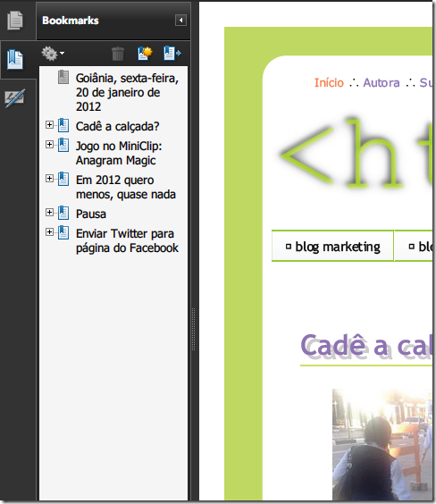Image resolution: width=436 pixels, height=504 pixels.
Task: Expand 'Jogo no MiniClip' bookmark node
Action: (49, 145)
